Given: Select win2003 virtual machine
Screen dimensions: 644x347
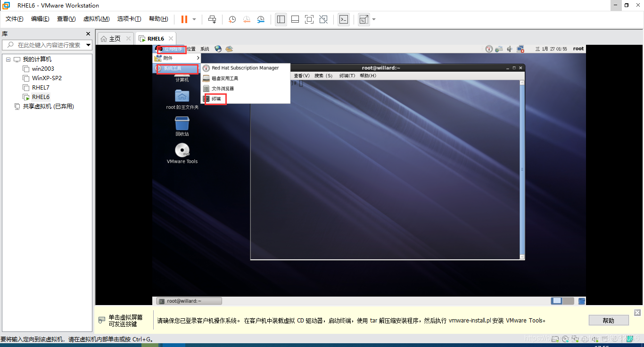Looking at the screenshot, I should point(43,69).
